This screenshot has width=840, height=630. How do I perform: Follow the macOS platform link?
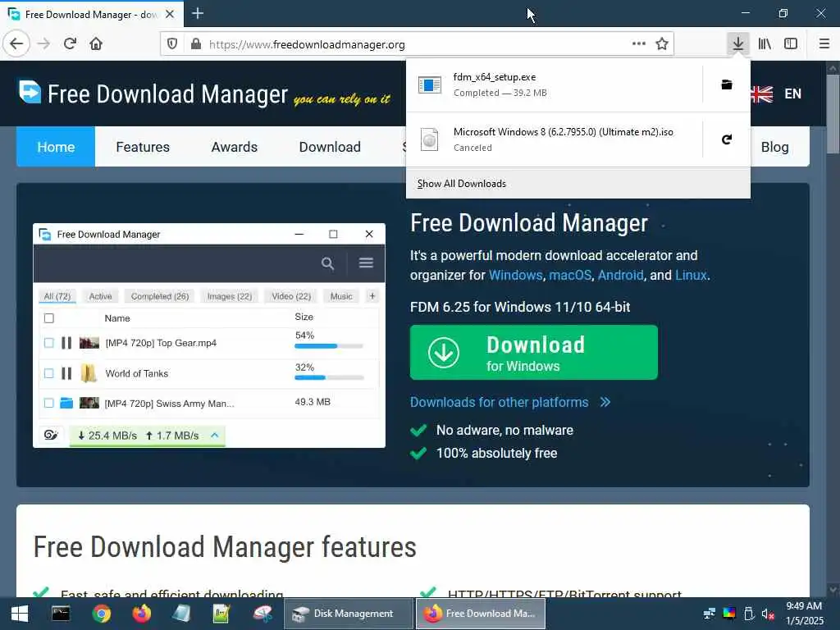tap(570, 275)
